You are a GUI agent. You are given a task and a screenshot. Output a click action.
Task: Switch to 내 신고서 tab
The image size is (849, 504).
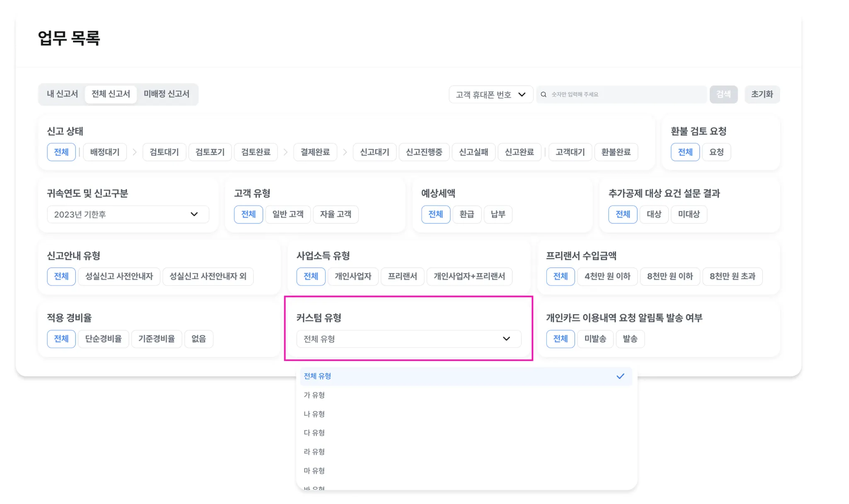[62, 94]
